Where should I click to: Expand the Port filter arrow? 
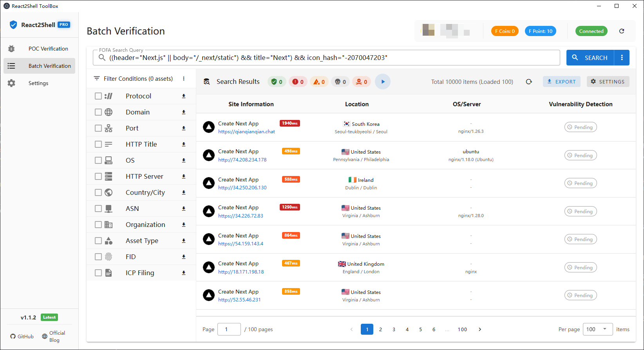pos(184,128)
